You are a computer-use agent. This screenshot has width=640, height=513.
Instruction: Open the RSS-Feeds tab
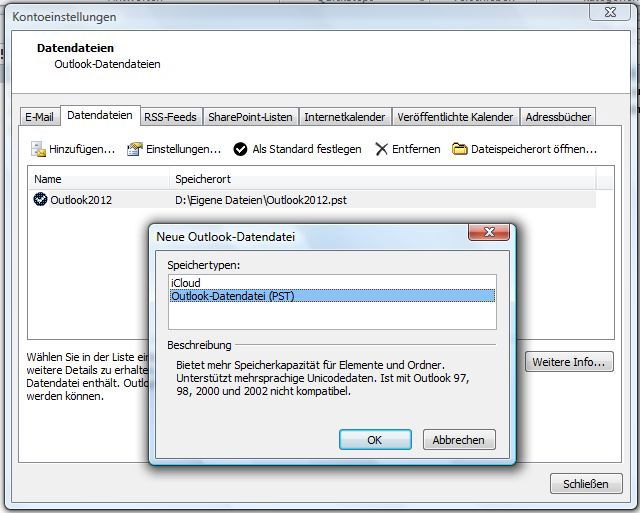coord(171,117)
